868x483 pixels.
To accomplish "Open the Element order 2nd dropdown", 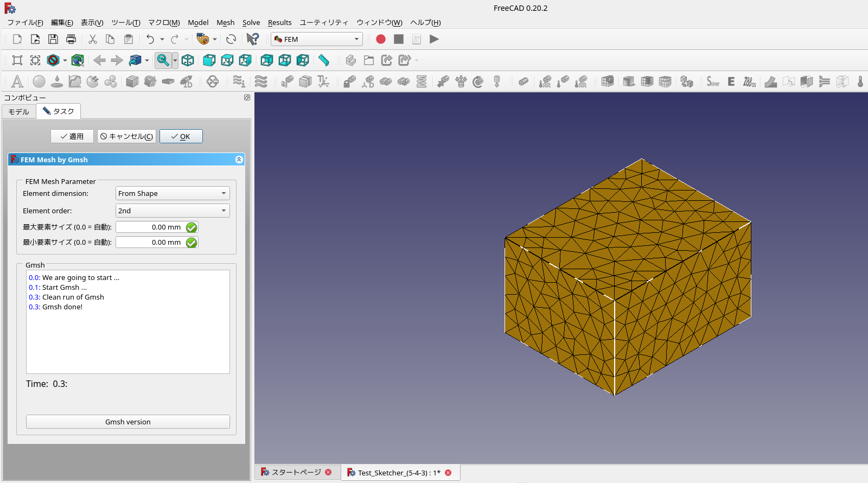I will [173, 211].
